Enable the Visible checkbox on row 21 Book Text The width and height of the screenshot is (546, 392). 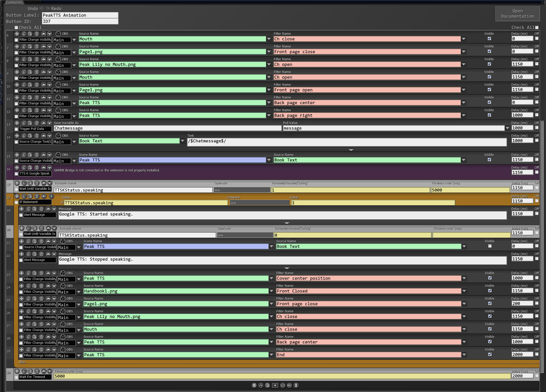coord(490,246)
